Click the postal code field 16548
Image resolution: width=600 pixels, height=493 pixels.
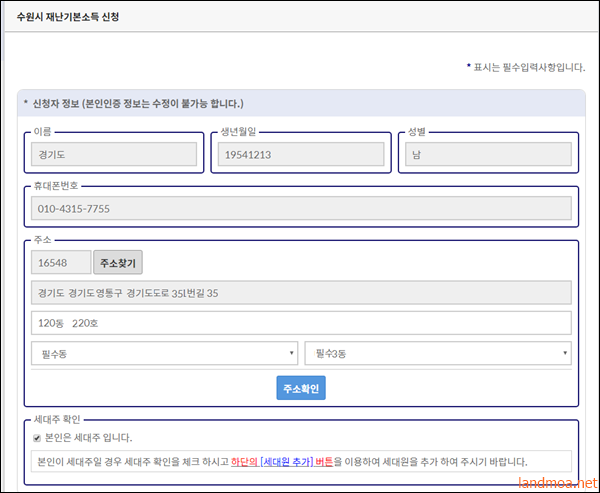[61, 263]
